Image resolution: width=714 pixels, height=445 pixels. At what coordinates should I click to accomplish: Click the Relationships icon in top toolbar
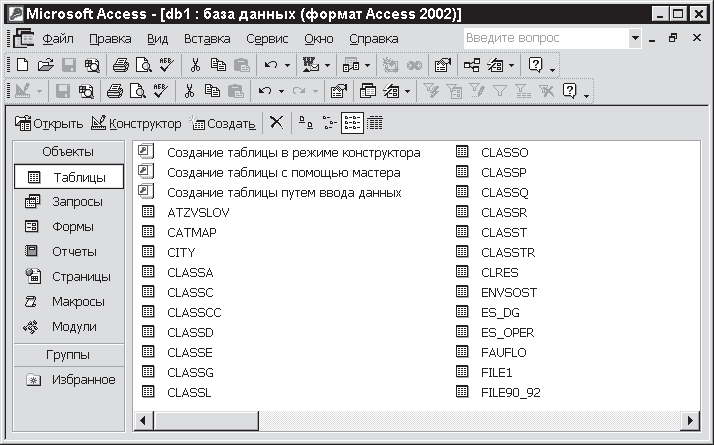coord(471,65)
